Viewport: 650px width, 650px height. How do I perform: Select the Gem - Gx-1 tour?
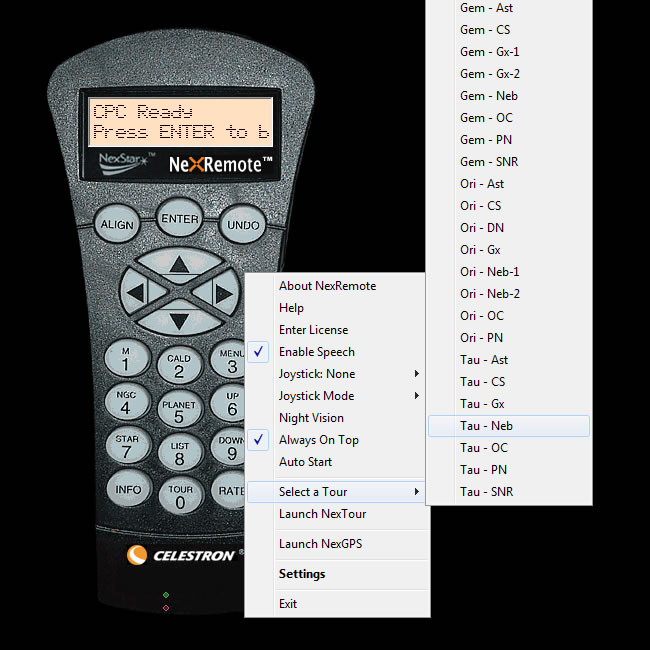pos(509,52)
